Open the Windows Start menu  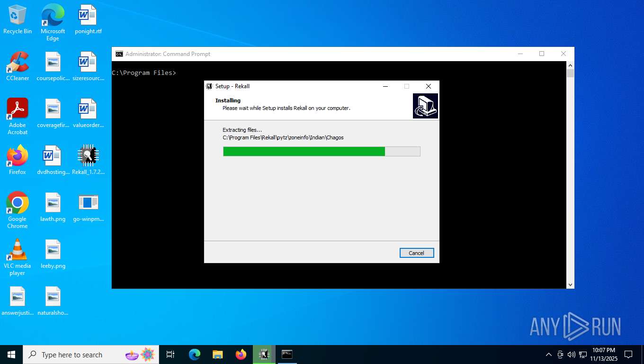tap(11, 355)
